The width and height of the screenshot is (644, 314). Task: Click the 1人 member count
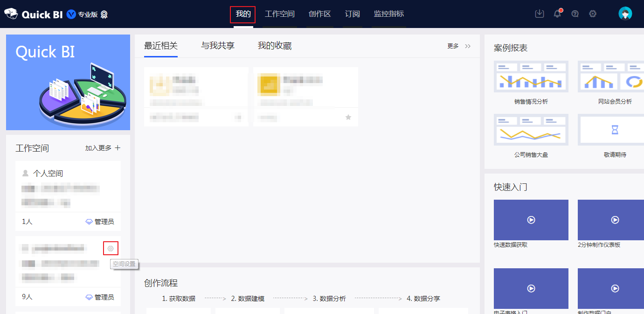point(27,222)
